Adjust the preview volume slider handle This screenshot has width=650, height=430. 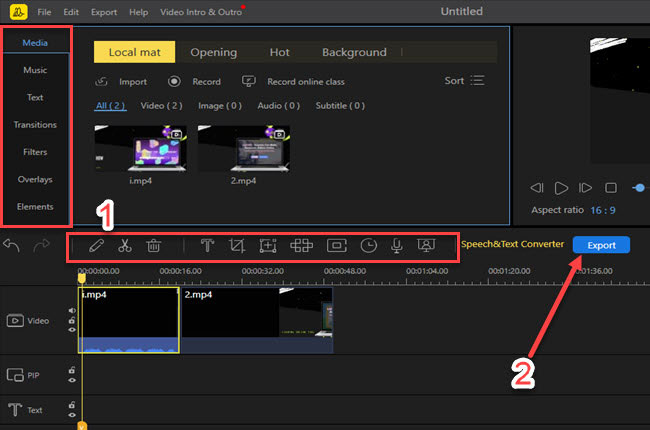click(x=640, y=188)
